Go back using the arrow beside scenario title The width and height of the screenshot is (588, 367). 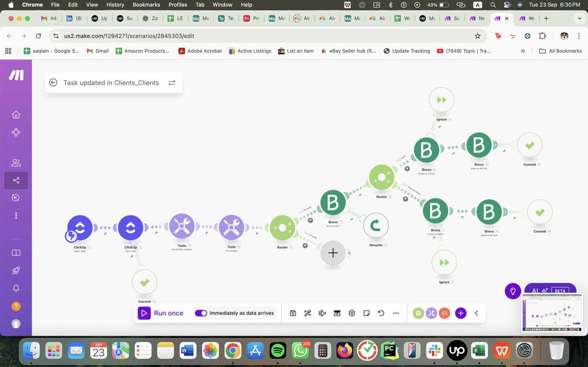53,83
